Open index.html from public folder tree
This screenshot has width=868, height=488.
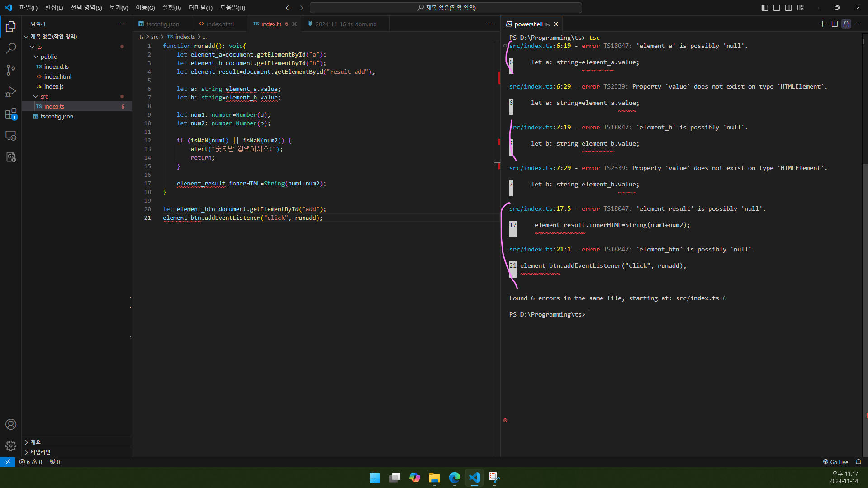click(x=77, y=76)
